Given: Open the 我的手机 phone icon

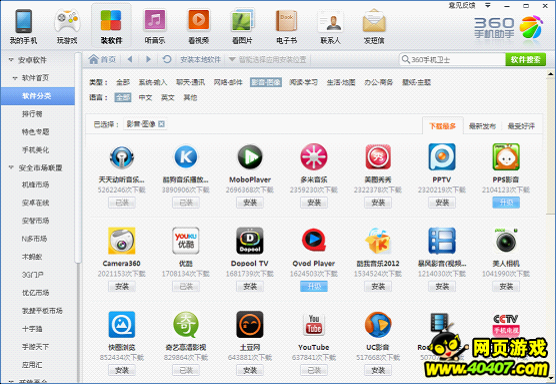Looking at the screenshot, I should 23,22.
